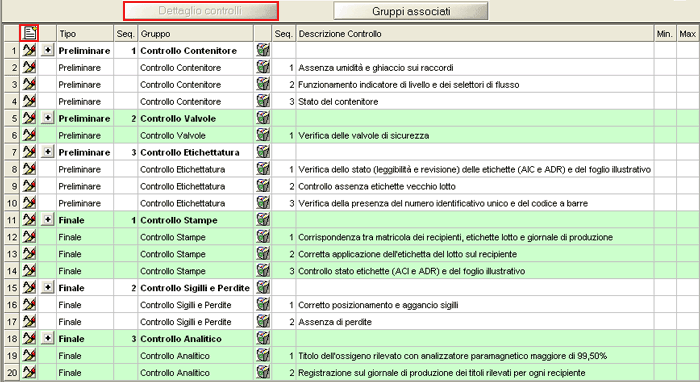Click the trash icon on the Stato del contenitore row
This screenshot has width=700, height=382.
click(263, 101)
